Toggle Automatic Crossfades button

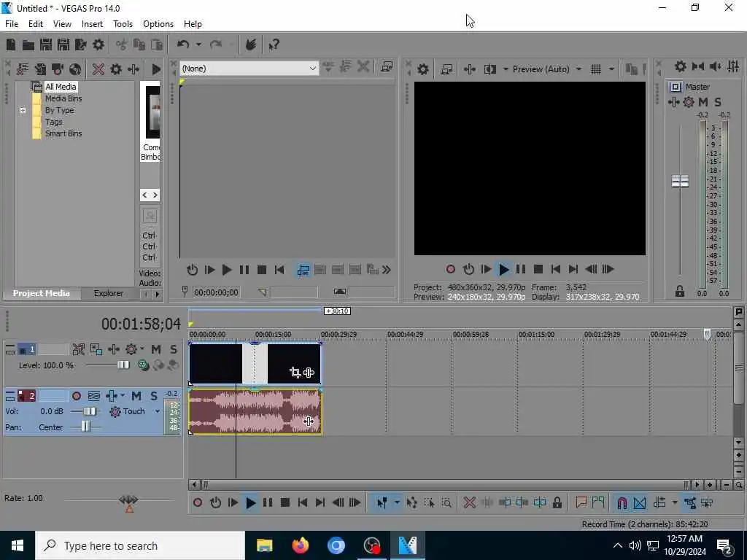[640, 502]
